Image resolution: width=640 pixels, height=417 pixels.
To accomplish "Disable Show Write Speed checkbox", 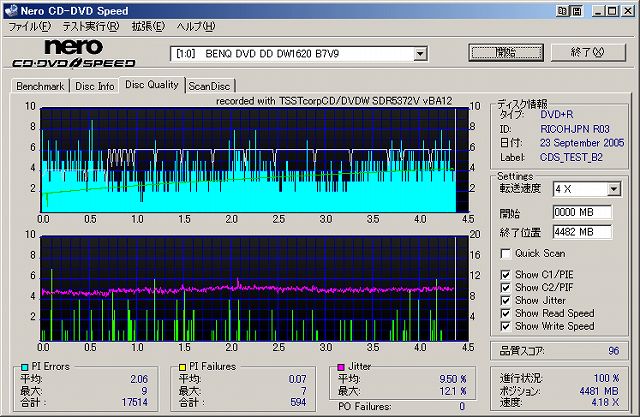I will pos(505,326).
